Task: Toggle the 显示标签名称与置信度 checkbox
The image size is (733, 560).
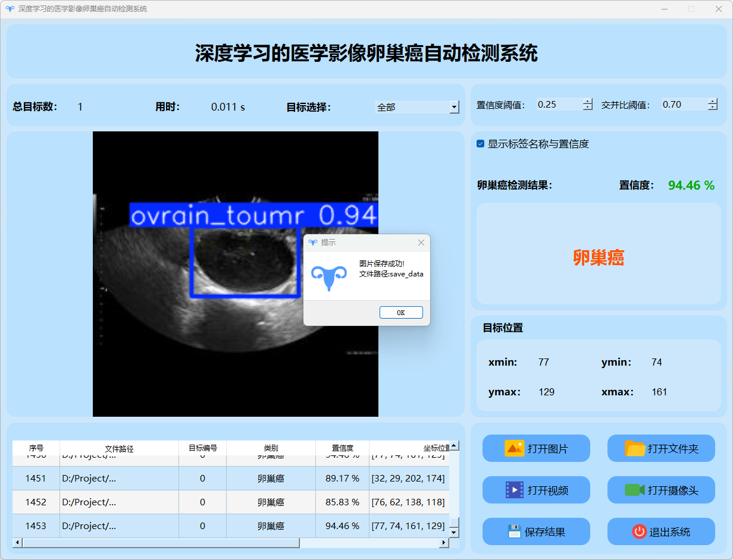Action: [480, 144]
